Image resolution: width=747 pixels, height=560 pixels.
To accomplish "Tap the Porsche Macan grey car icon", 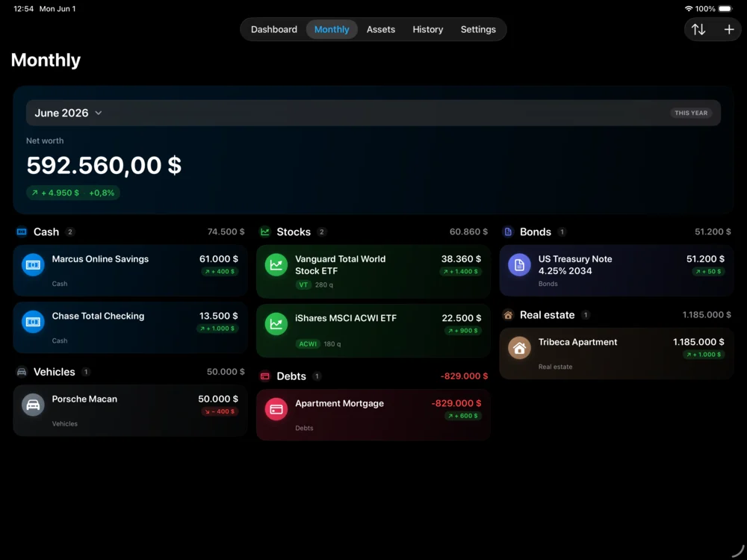I will (x=33, y=405).
